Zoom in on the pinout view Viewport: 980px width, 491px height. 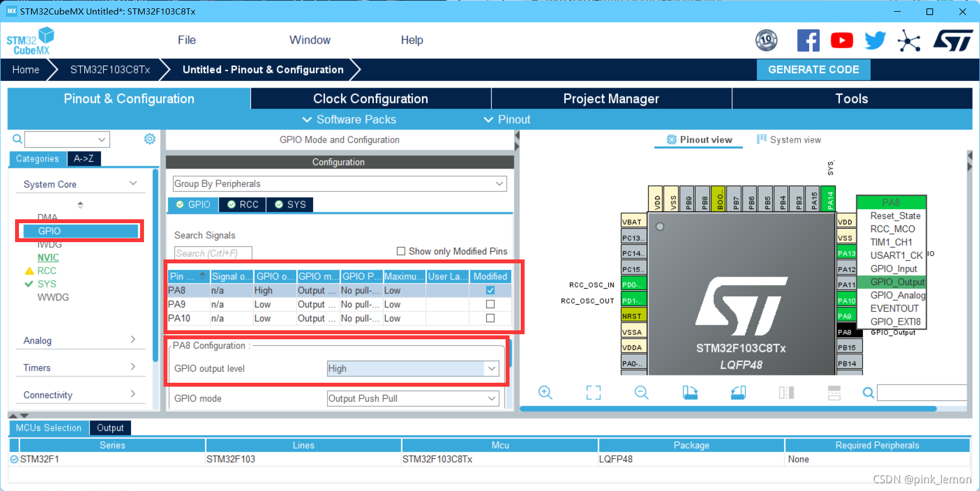pos(545,393)
